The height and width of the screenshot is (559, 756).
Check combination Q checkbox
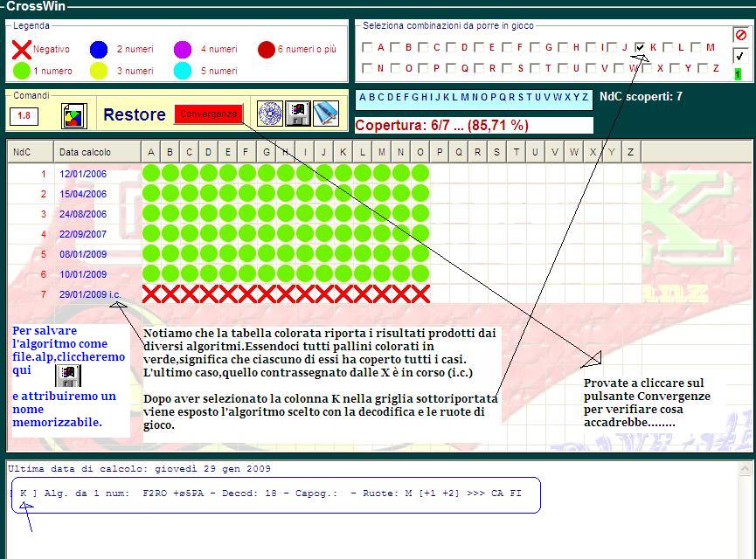tap(451, 68)
